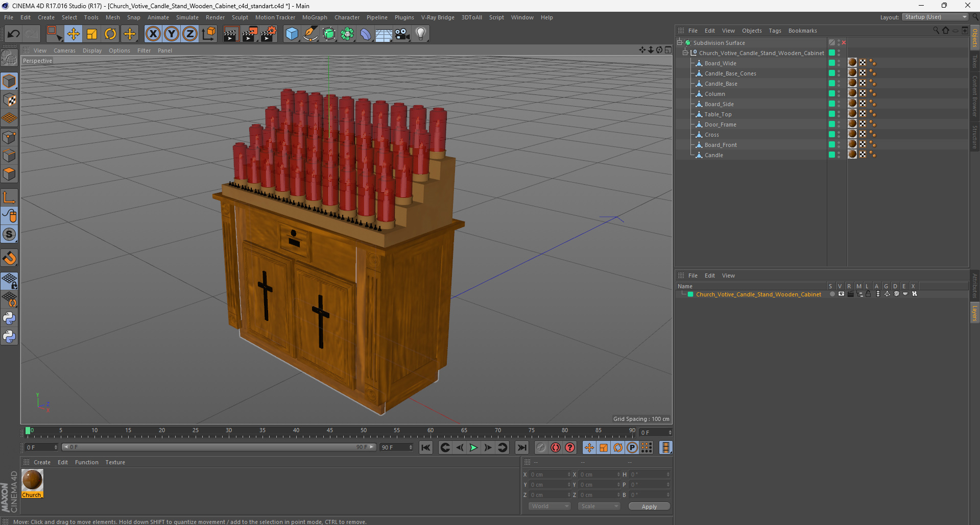Click material tag on Board_Side row
Screen dimensions: 980x525
pos(852,104)
